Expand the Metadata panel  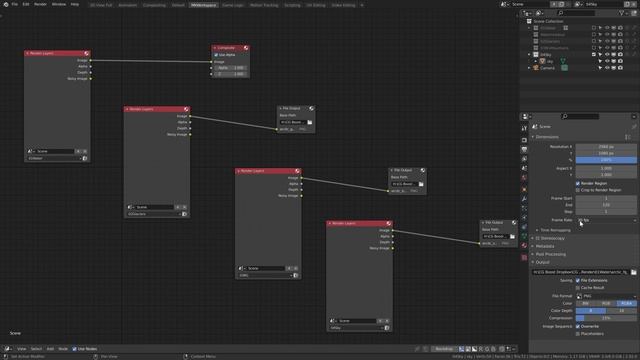coord(533,247)
